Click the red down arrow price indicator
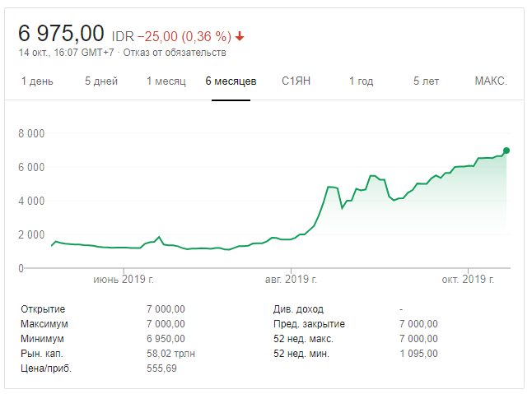 point(240,36)
